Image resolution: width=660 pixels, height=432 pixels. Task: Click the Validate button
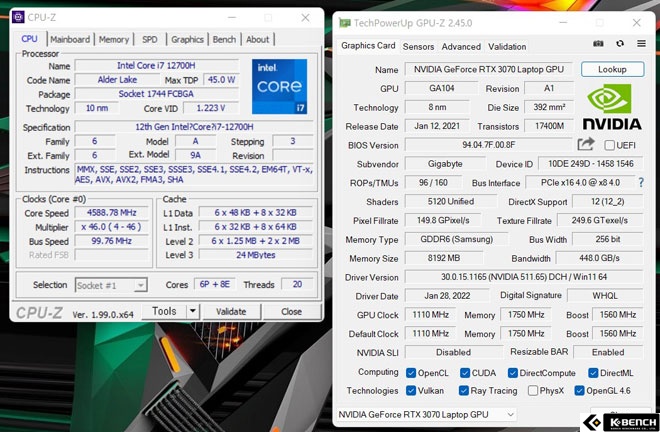click(x=231, y=312)
